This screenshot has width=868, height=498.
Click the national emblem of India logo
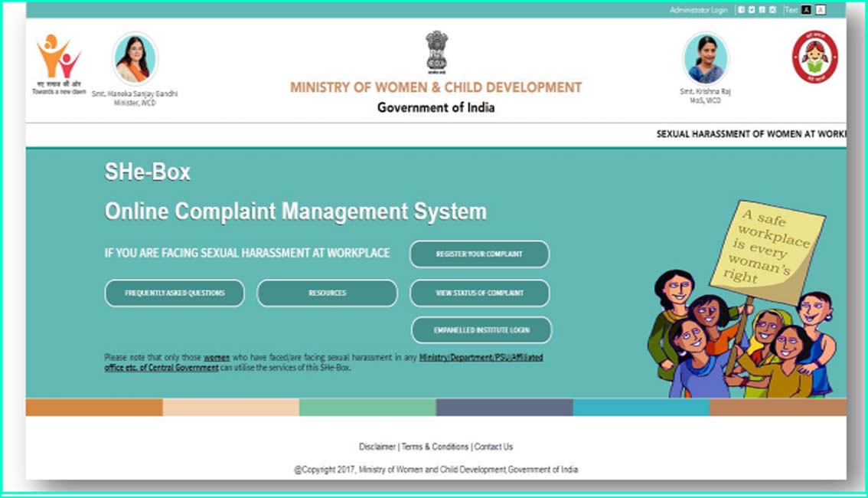tap(436, 52)
